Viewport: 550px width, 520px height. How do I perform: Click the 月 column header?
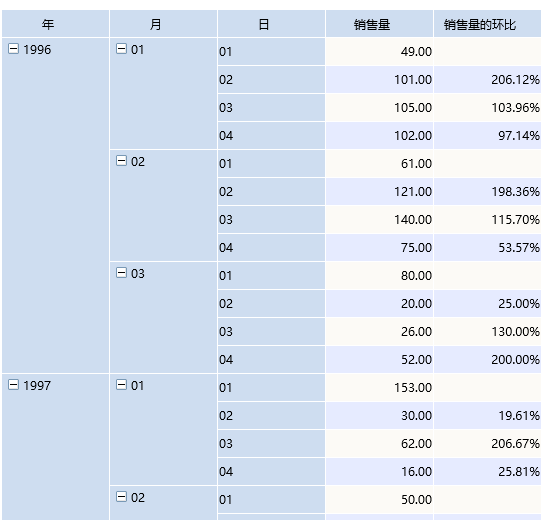click(163, 24)
